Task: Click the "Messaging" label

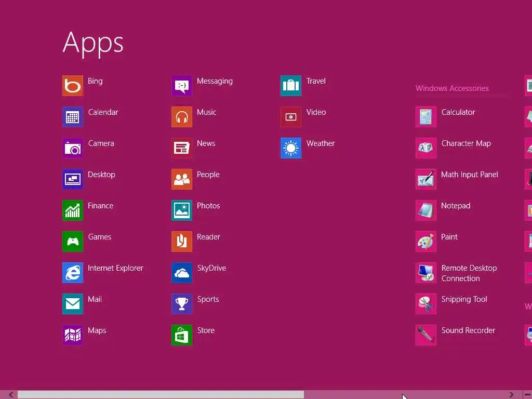Action: pos(215,82)
